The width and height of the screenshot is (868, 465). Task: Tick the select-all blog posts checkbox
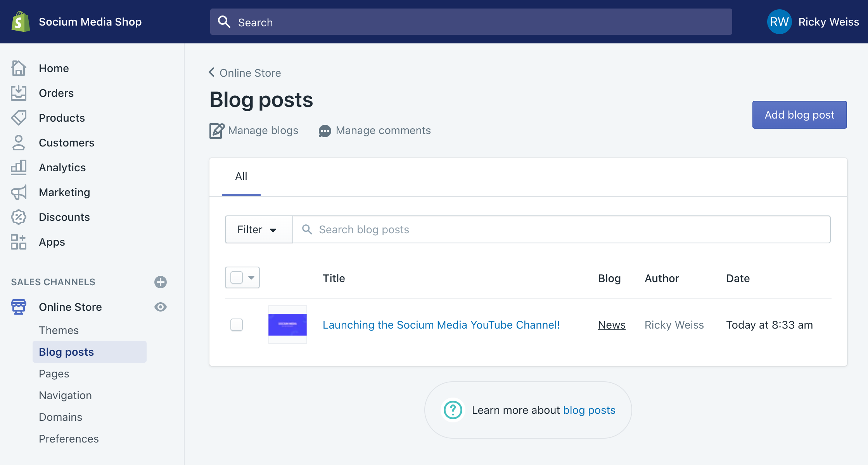coord(237,277)
